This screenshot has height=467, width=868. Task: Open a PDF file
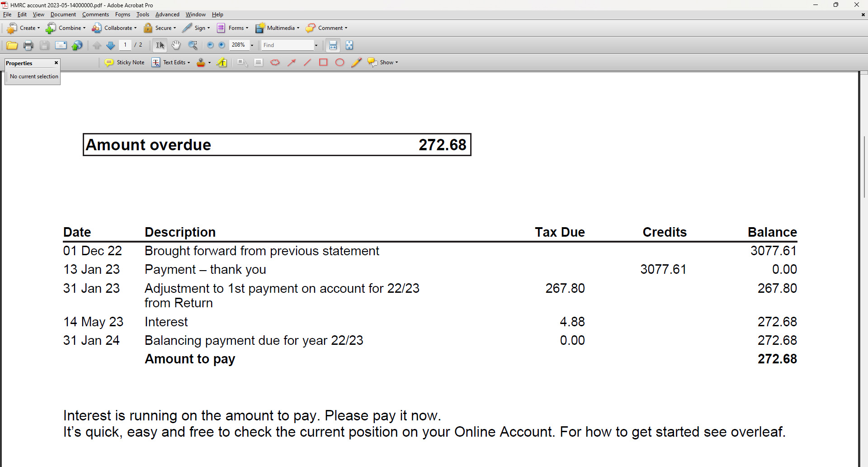pos(12,45)
